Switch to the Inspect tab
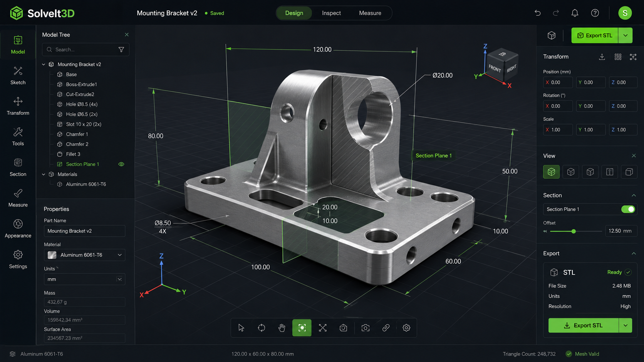Image resolution: width=644 pixels, height=362 pixels. click(x=331, y=13)
